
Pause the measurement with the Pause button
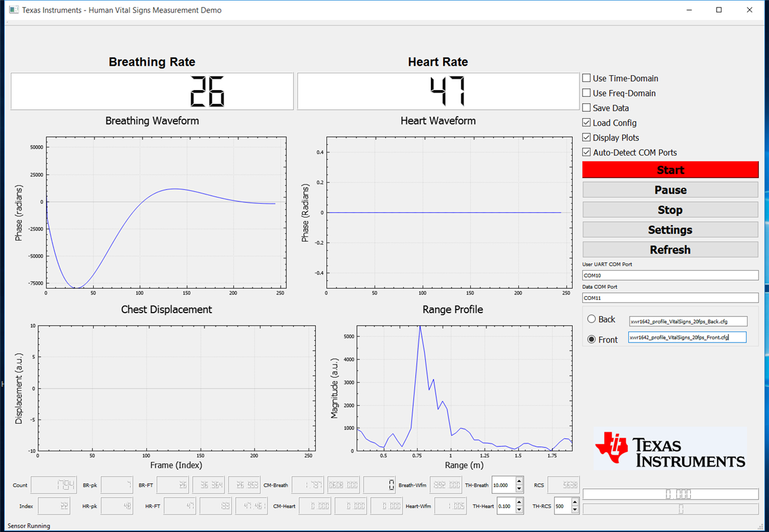[670, 190]
